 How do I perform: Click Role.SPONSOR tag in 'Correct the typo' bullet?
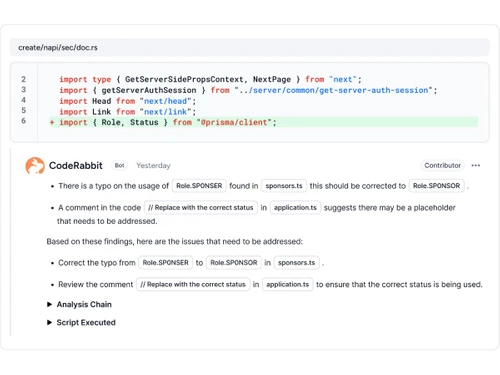point(234,263)
